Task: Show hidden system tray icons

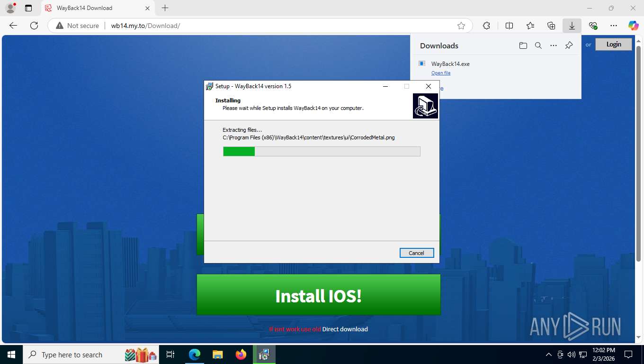Action: tap(549, 355)
